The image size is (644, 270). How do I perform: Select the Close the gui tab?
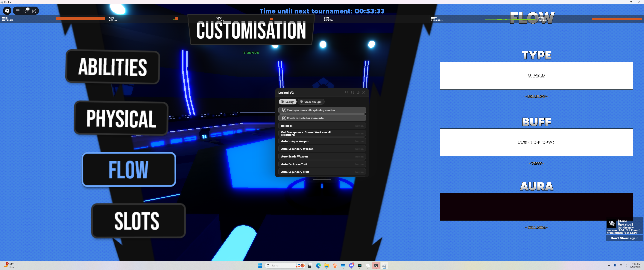coord(311,102)
